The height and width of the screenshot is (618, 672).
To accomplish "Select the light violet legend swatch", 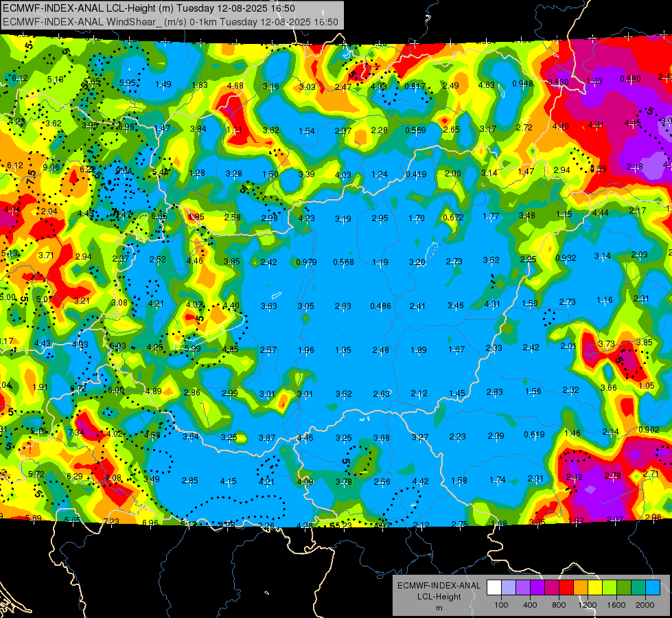I will (x=523, y=588).
